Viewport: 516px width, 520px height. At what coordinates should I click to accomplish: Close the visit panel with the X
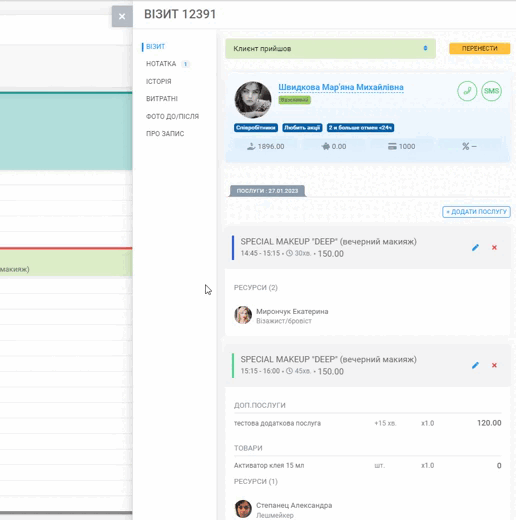tap(122, 16)
